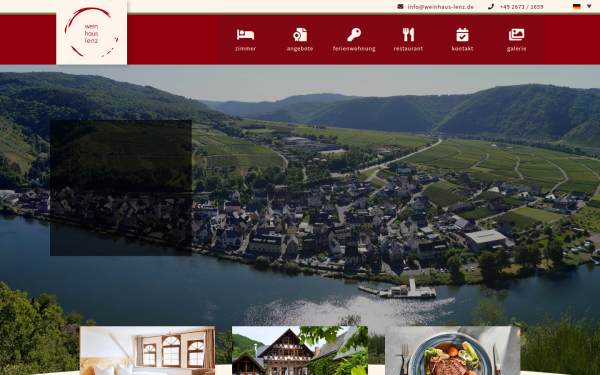This screenshot has width=600, height=375.
Task: Open the hotel room bedroom thumbnail
Action: pos(147,351)
